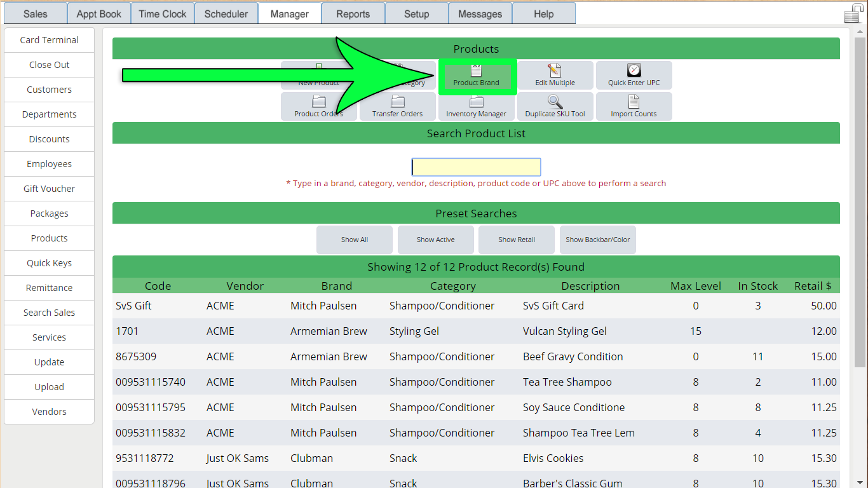868x488 pixels.
Task: Select the Manager tab
Action: pos(289,13)
